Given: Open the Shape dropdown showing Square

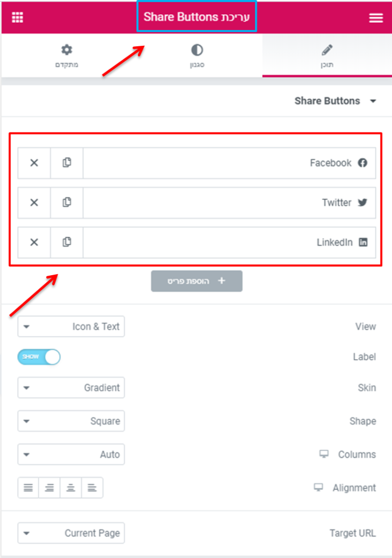Looking at the screenshot, I should [71, 421].
